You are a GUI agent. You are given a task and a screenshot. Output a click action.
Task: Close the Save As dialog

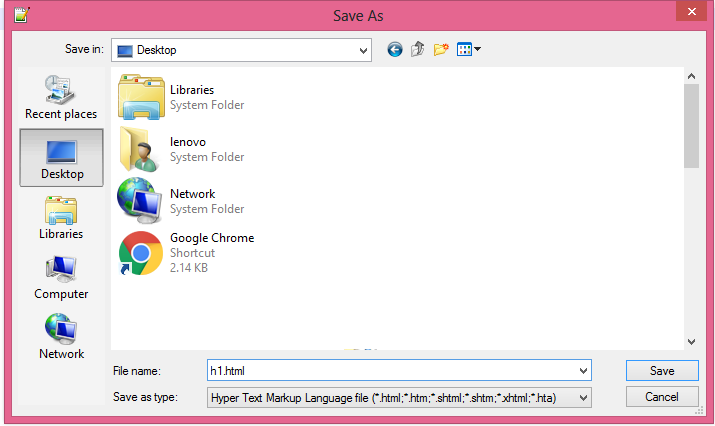click(x=691, y=11)
